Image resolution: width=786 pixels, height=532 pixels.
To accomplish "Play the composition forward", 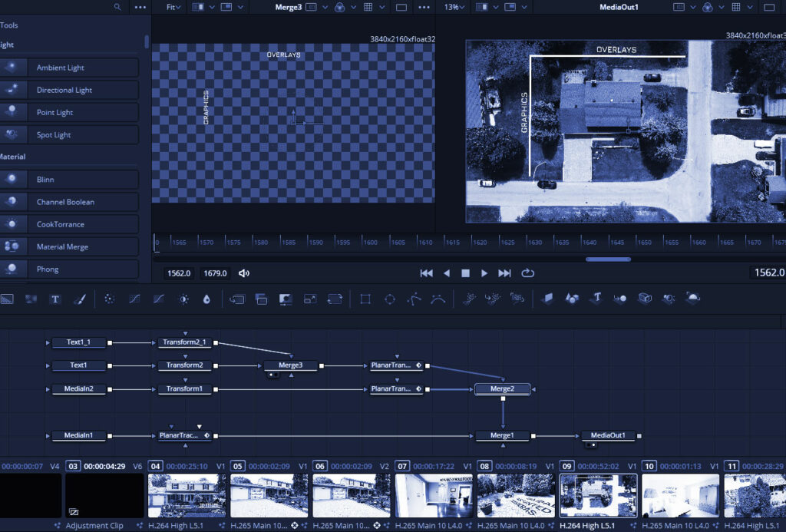I will tap(484, 273).
